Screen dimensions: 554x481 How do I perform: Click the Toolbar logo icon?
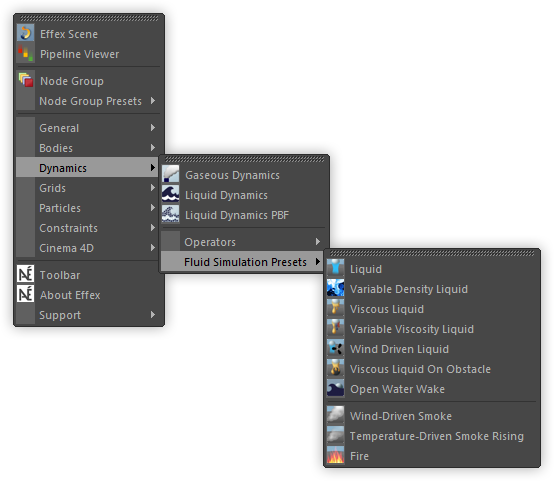tap(25, 274)
